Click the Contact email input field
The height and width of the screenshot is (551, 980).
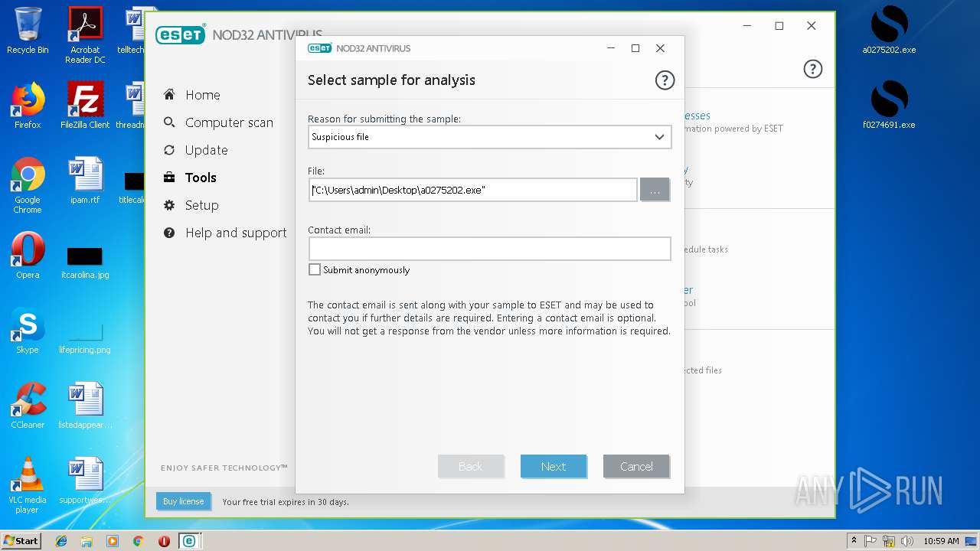coord(490,249)
